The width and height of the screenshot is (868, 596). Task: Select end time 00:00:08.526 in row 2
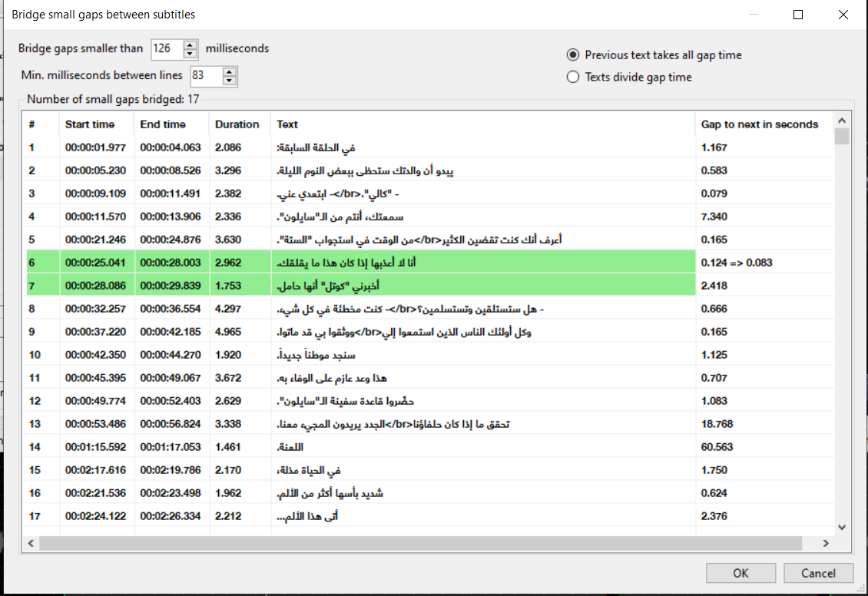point(171,171)
